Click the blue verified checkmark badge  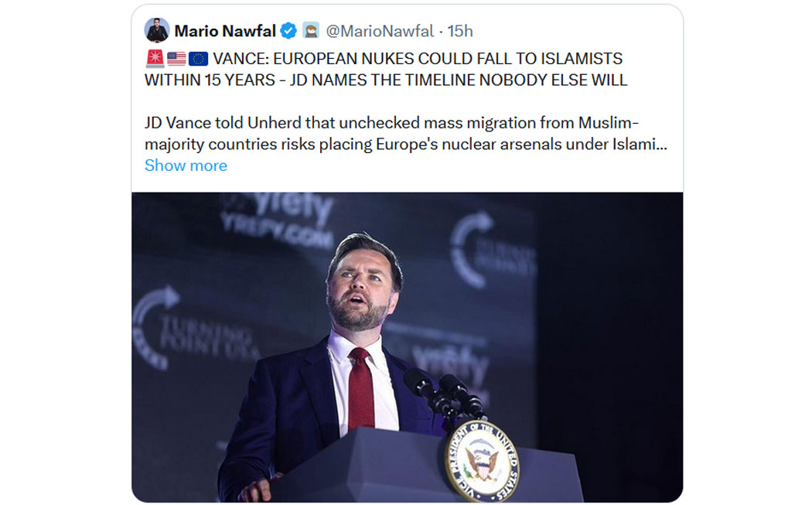(x=288, y=31)
